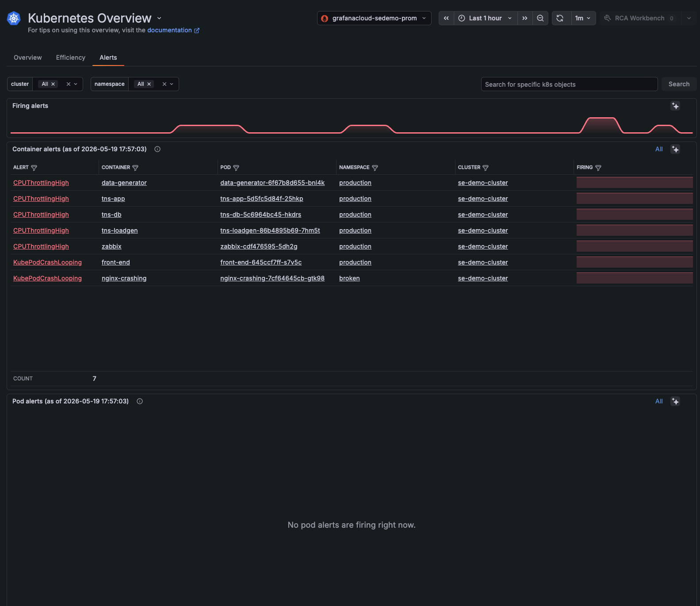Open the zabbix container link
This screenshot has height=606, width=700.
[111, 246]
